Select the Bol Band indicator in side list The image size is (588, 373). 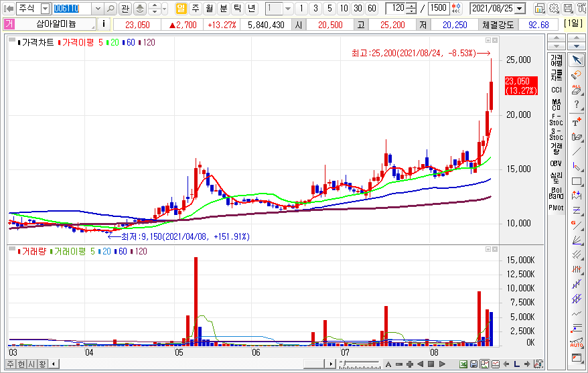click(x=556, y=193)
